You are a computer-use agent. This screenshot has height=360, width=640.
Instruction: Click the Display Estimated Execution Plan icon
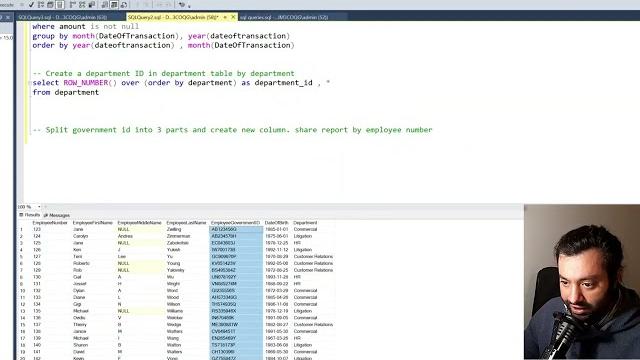click(x=41, y=4)
